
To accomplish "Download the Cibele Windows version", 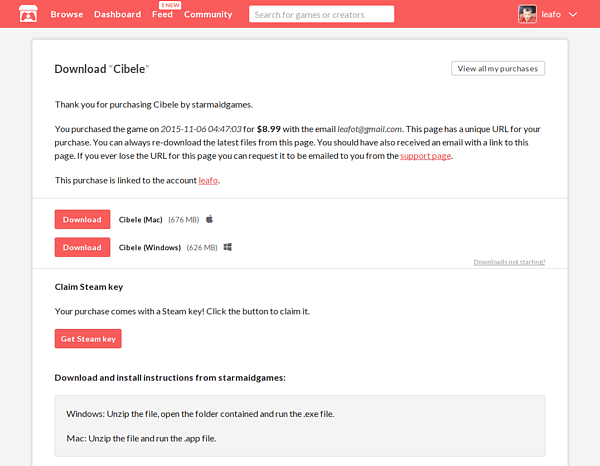I will coord(82,247).
